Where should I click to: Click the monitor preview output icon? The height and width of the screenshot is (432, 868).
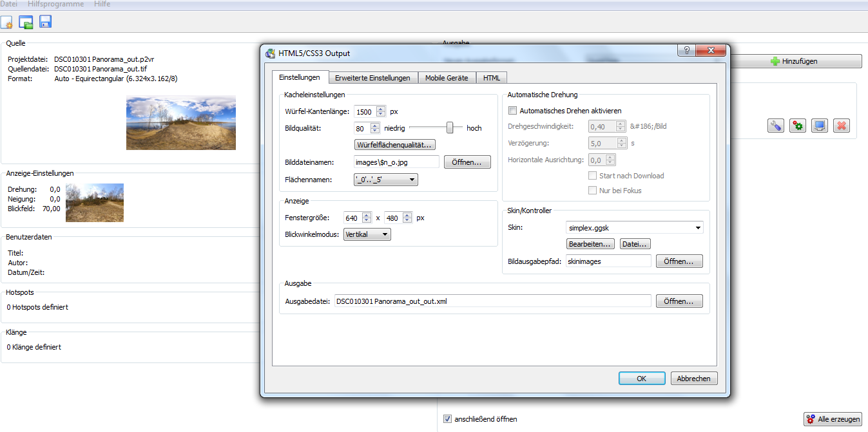[819, 126]
